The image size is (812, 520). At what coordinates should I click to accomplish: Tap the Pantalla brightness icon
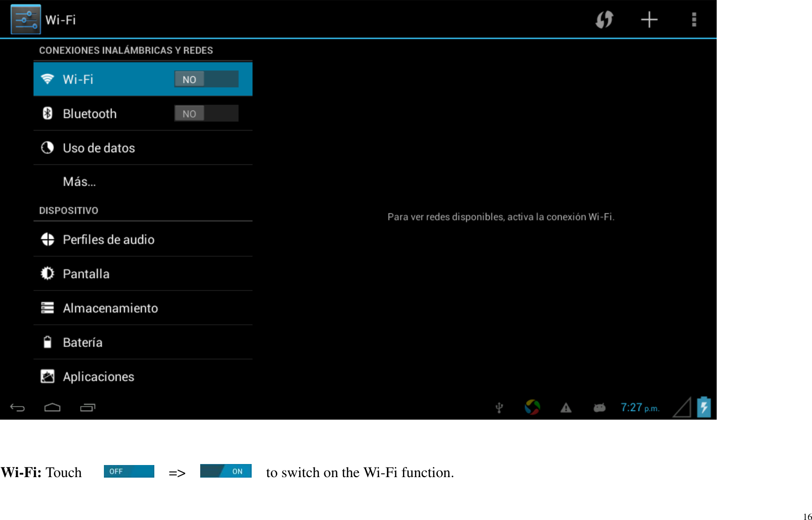coord(47,274)
